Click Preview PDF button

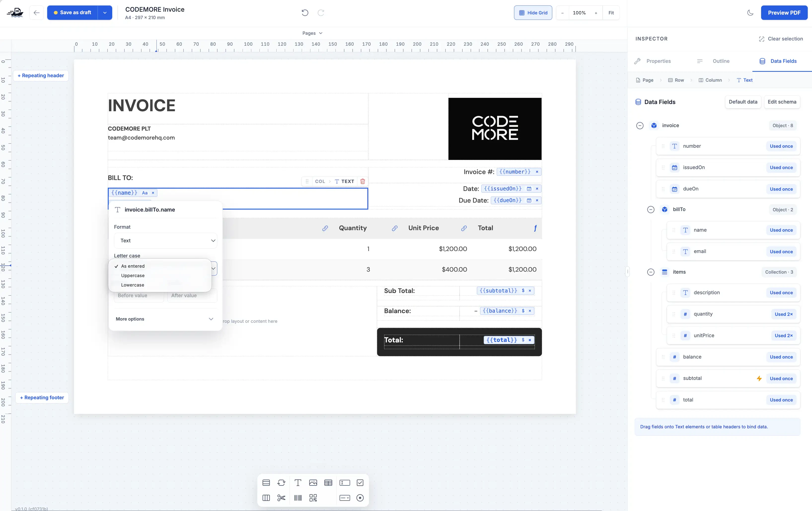pos(784,12)
